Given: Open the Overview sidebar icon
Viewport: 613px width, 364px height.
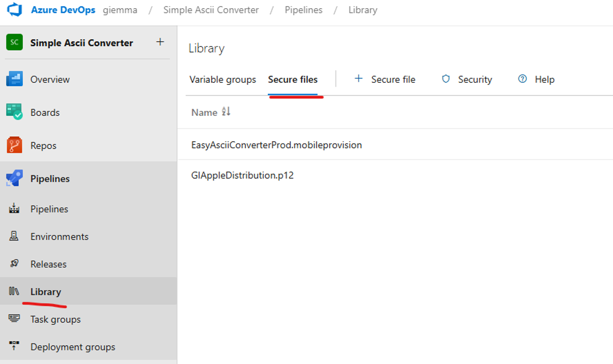Looking at the screenshot, I should click(x=14, y=79).
